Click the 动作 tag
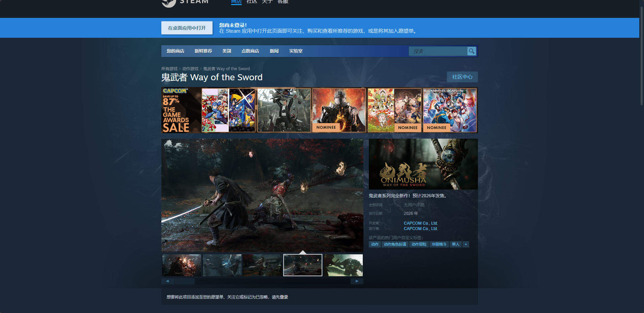This screenshot has height=313, width=644. point(375,244)
